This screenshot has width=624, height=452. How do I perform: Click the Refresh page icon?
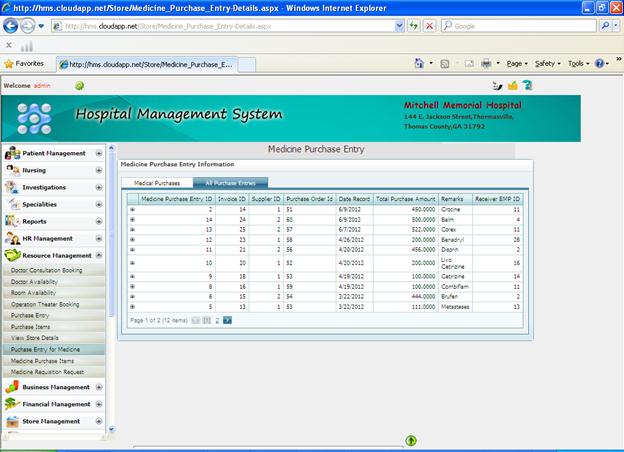pyautogui.click(x=413, y=25)
